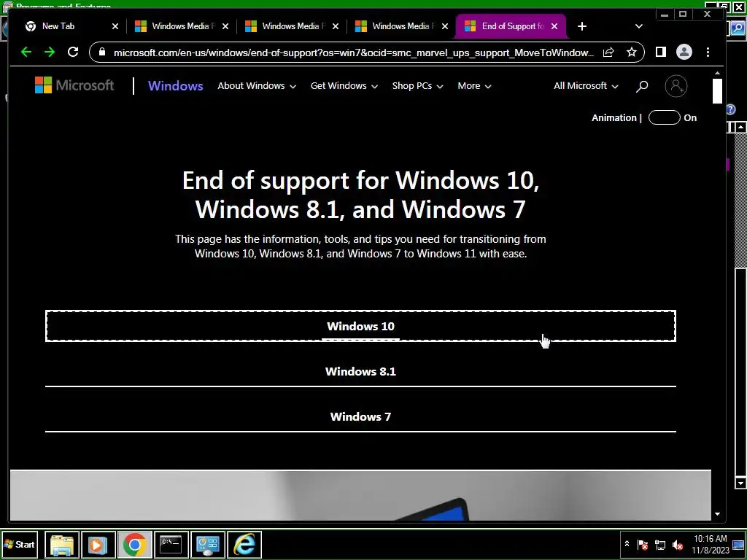Expand the All Microsoft menu
The width and height of the screenshot is (747, 560).
click(586, 86)
